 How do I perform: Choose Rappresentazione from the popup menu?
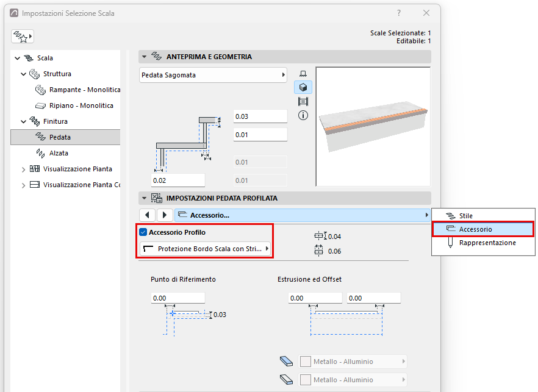click(x=483, y=243)
